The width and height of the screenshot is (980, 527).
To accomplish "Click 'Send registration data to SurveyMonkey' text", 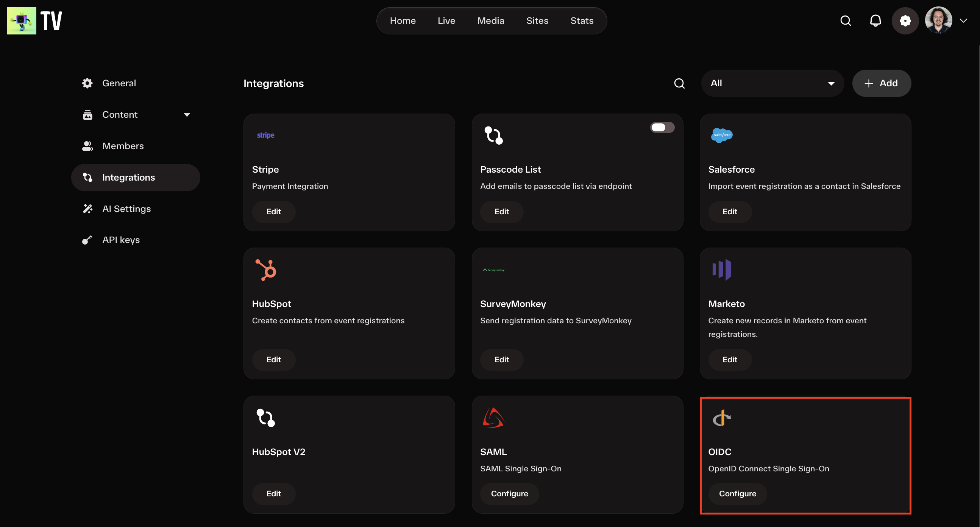I will click(556, 321).
